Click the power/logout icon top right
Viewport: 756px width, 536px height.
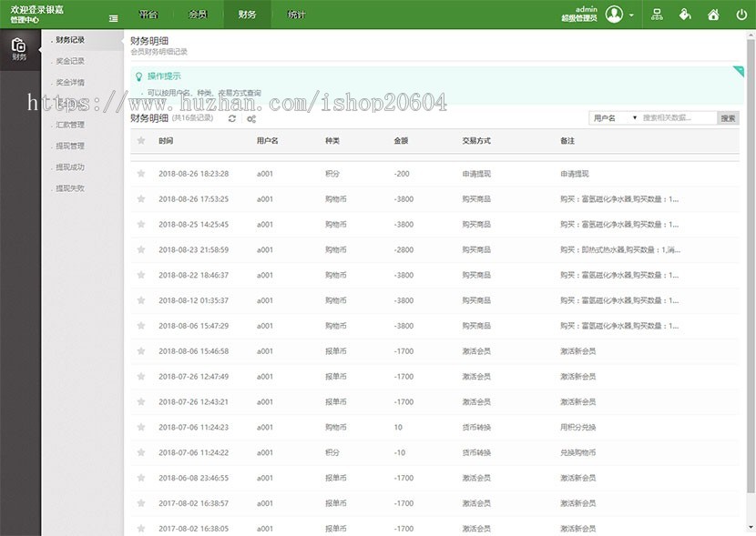(743, 15)
